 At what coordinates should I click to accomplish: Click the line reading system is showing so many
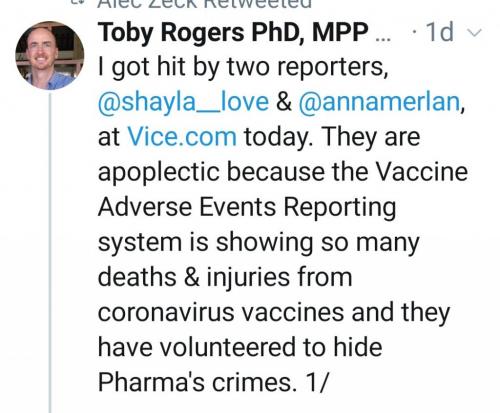point(258,243)
